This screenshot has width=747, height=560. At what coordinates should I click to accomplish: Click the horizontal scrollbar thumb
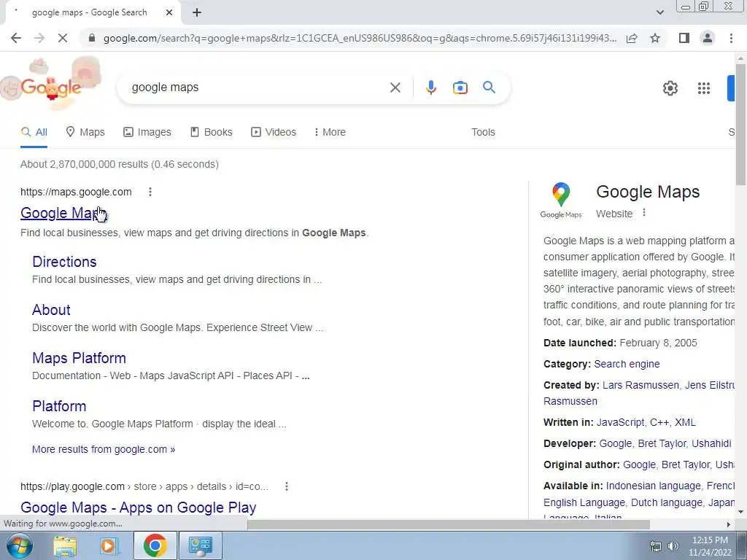(449, 524)
